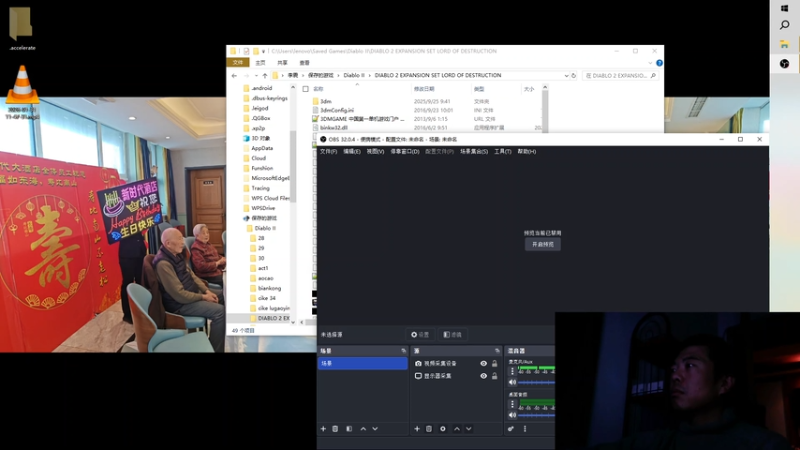Delete selected source with Sources trash icon

pyautogui.click(x=429, y=429)
